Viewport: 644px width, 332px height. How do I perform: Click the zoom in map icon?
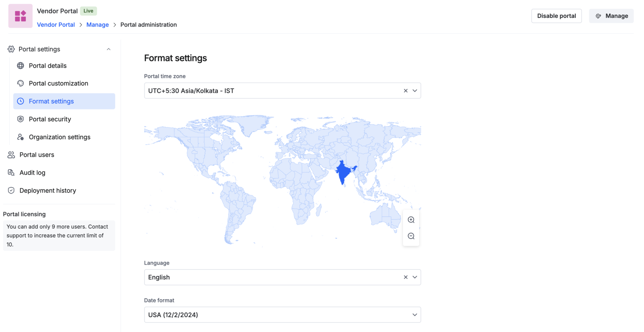pyautogui.click(x=411, y=220)
